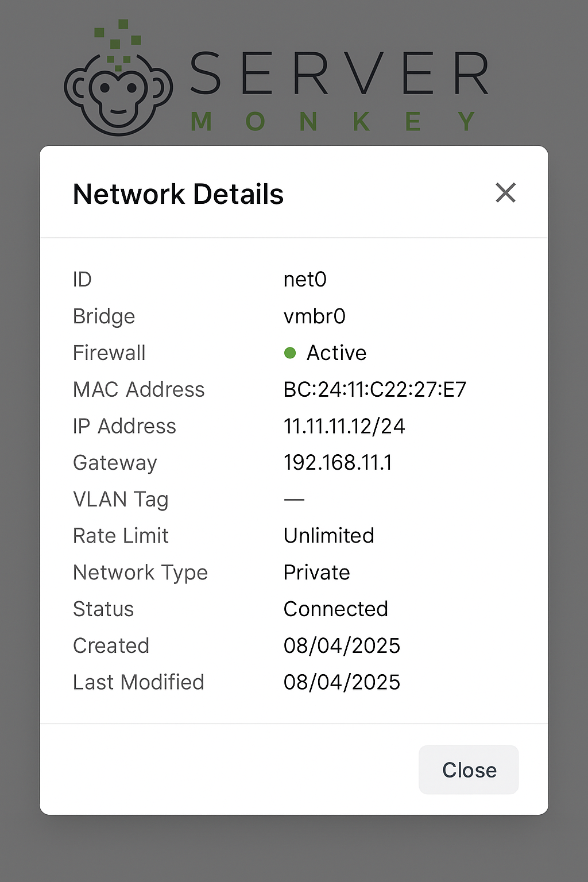This screenshot has height=882, width=588.
Task: Select the MAC address value BC:24:11:C22:27:E7
Action: click(375, 390)
